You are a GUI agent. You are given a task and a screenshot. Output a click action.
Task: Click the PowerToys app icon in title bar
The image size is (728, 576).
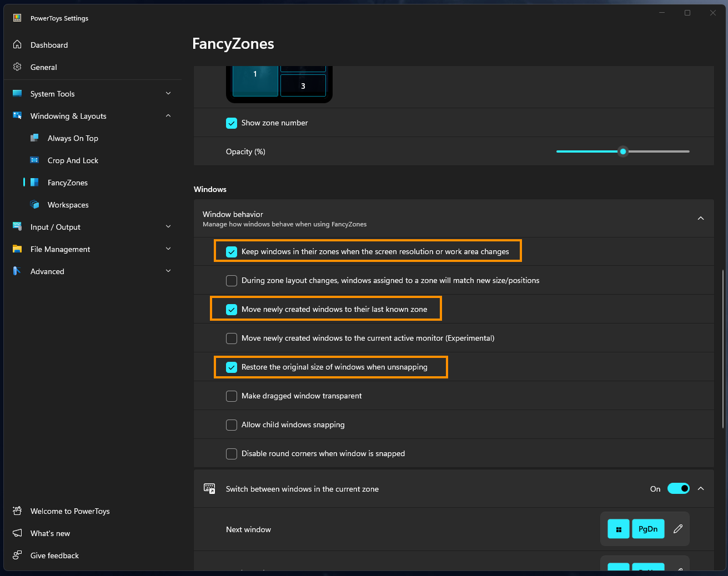(x=17, y=18)
